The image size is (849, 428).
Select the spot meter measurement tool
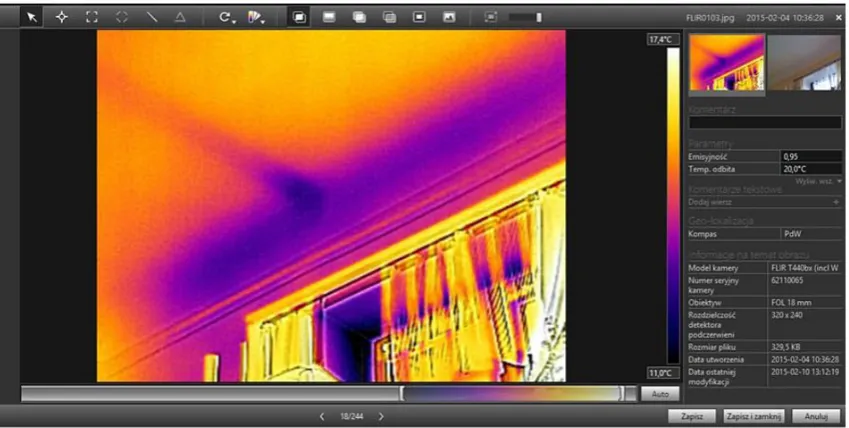pyautogui.click(x=62, y=17)
